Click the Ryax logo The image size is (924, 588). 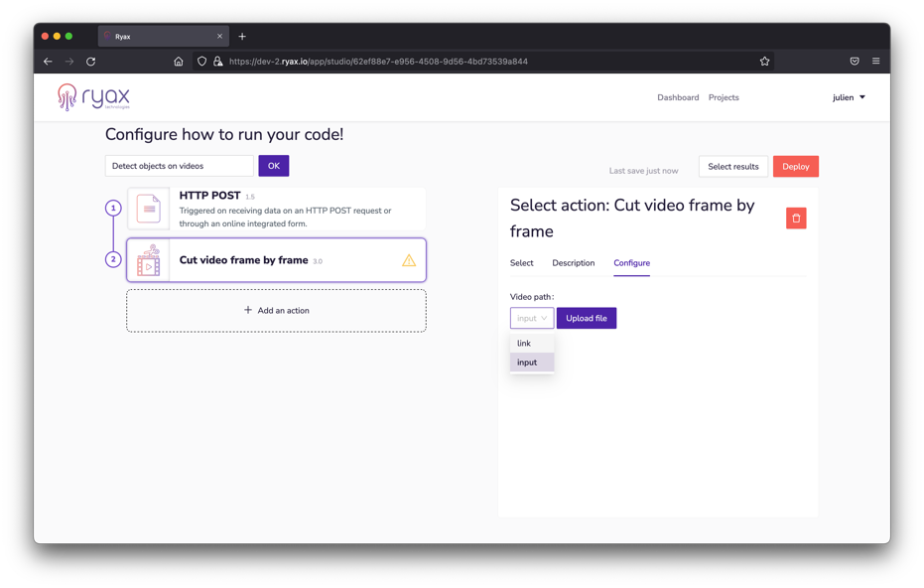[x=93, y=97]
